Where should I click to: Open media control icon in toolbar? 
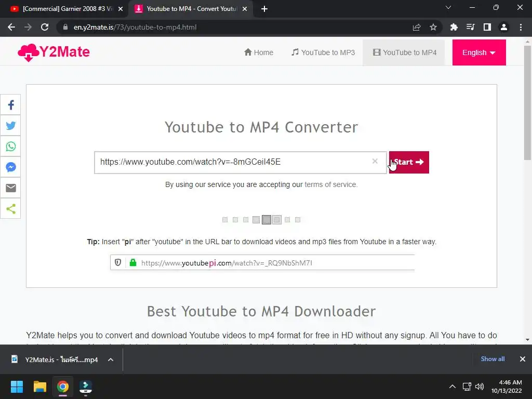click(x=470, y=27)
